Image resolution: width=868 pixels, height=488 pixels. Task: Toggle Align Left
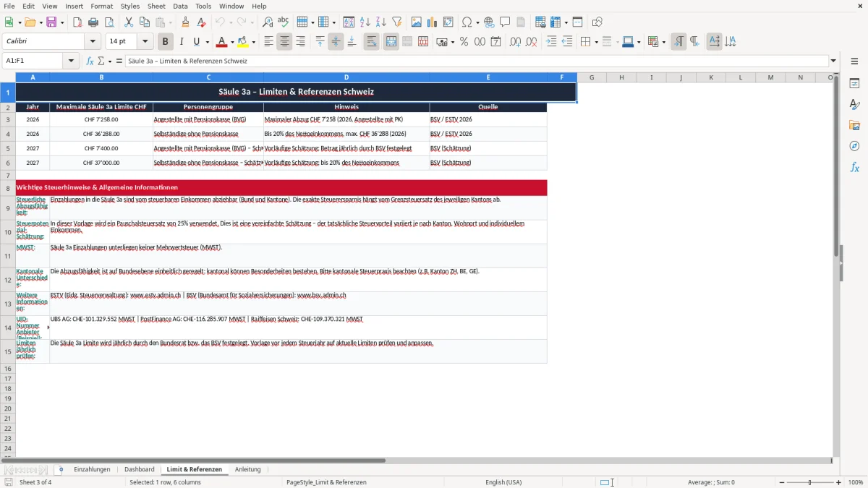click(x=268, y=42)
